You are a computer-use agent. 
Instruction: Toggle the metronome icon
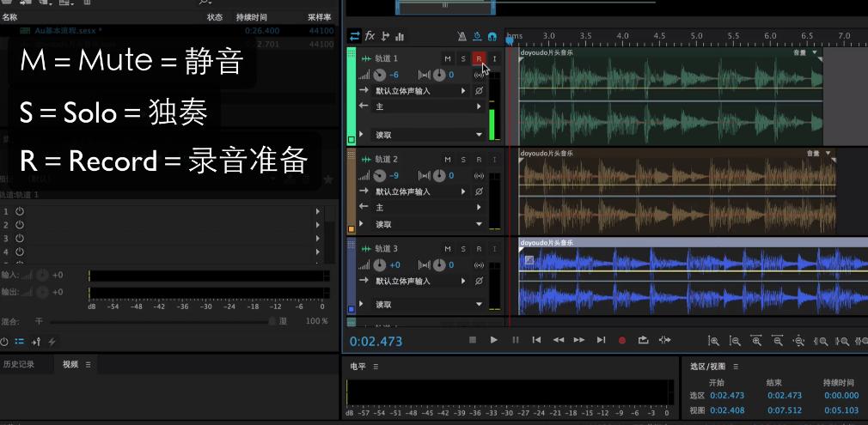click(462, 37)
